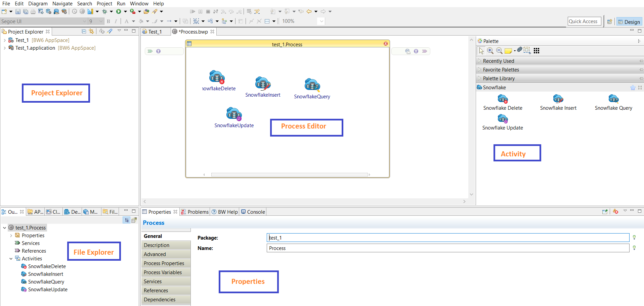Click the green Run button in toolbar
644x306 pixels.
(x=119, y=11)
